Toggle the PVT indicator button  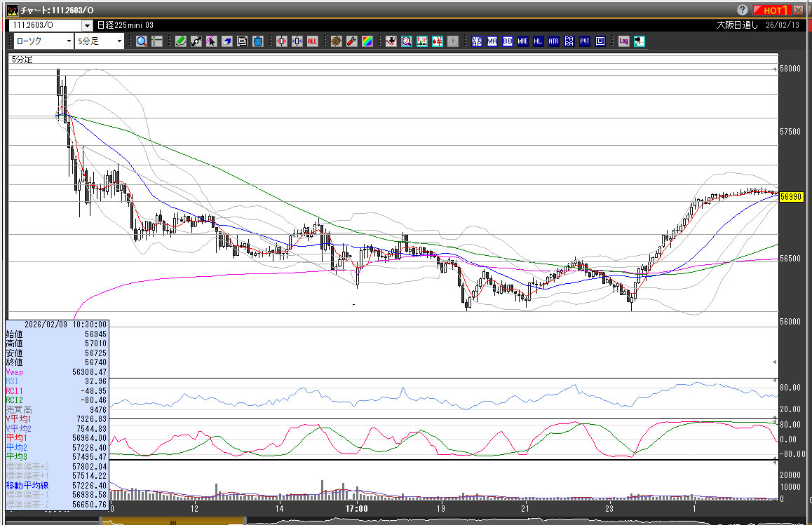coord(584,41)
